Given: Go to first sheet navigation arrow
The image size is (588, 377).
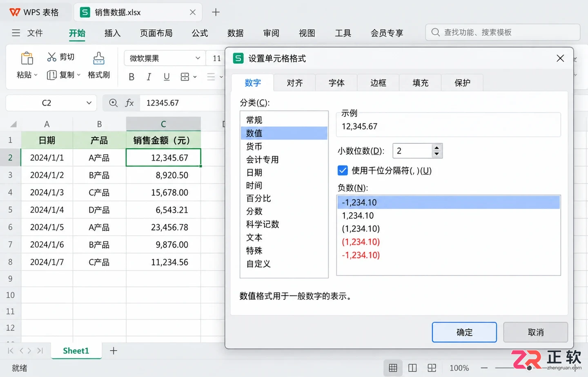Looking at the screenshot, I should pyautogui.click(x=11, y=350).
